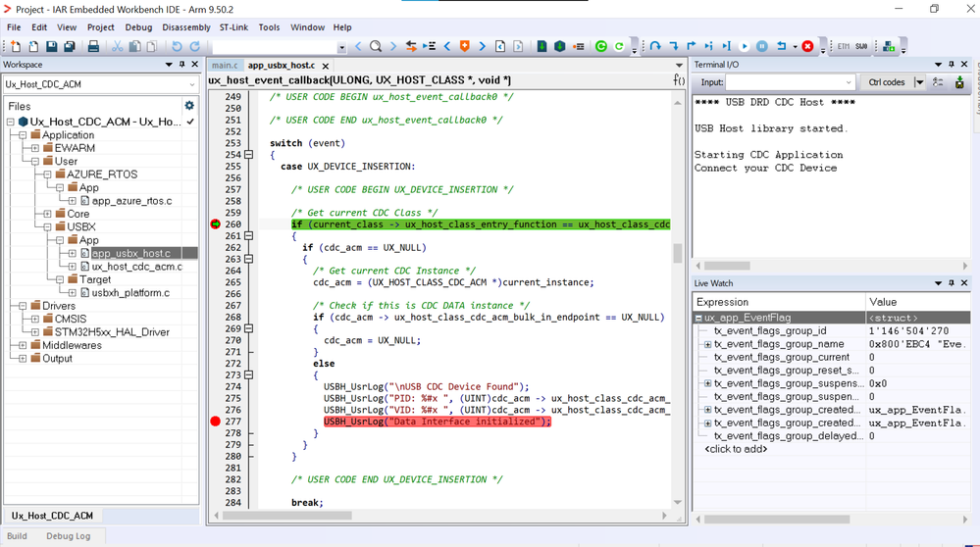The width and height of the screenshot is (980, 547).
Task: Expand tx_event_flags_group_name in Live Watch
Action: (707, 344)
